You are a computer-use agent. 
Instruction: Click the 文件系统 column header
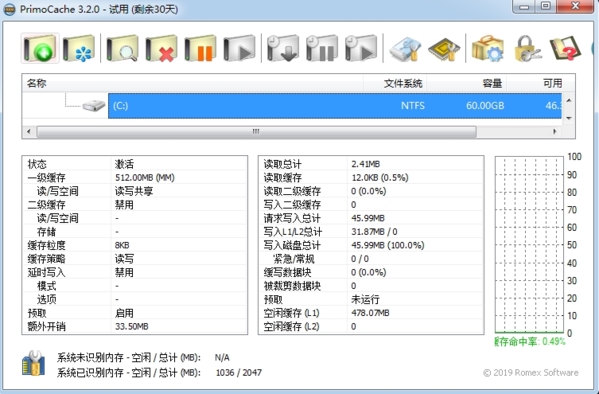[395, 83]
